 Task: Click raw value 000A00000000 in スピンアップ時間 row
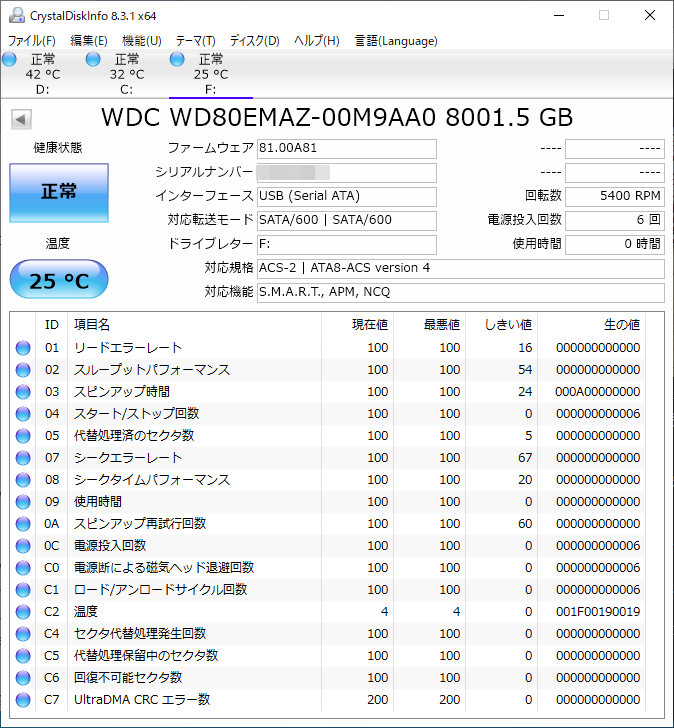click(x=597, y=392)
